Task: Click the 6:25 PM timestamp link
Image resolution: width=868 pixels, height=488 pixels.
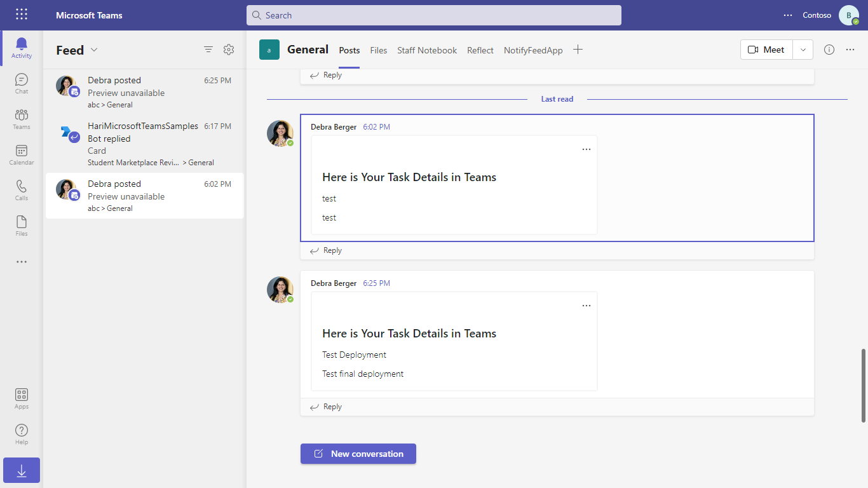Action: click(377, 283)
